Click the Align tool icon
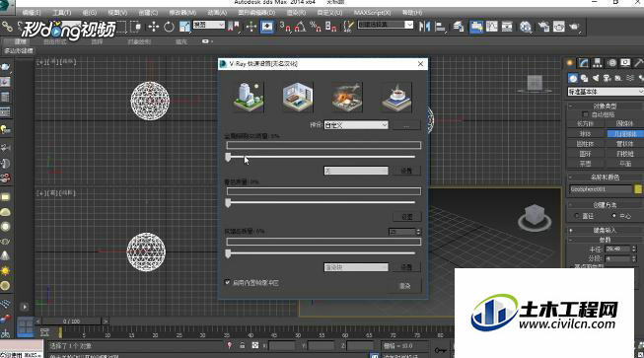 coord(440,27)
